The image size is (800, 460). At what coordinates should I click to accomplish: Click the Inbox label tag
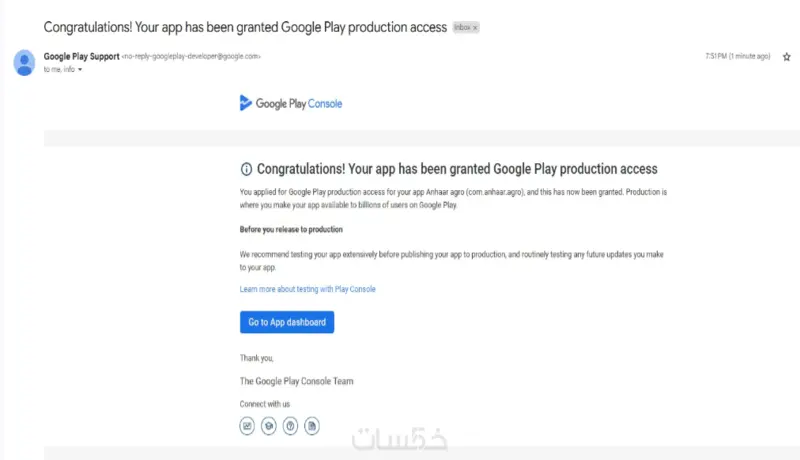462,28
